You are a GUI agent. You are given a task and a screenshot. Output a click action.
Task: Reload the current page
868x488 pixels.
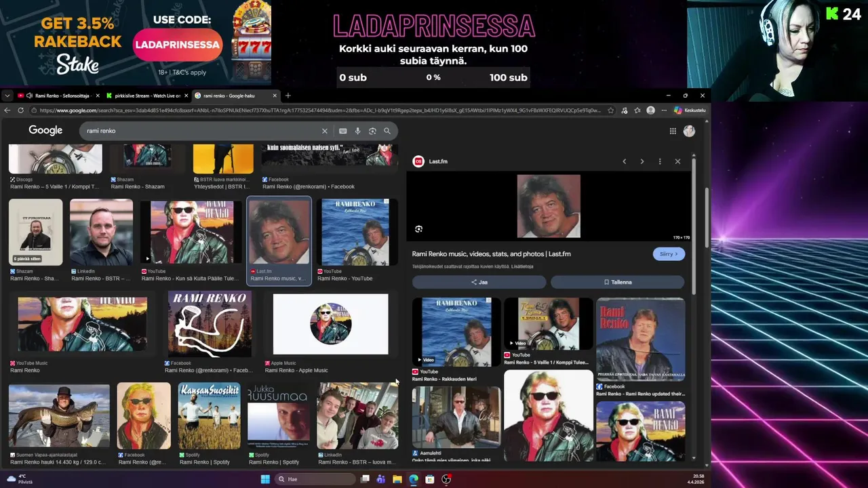[x=21, y=110]
